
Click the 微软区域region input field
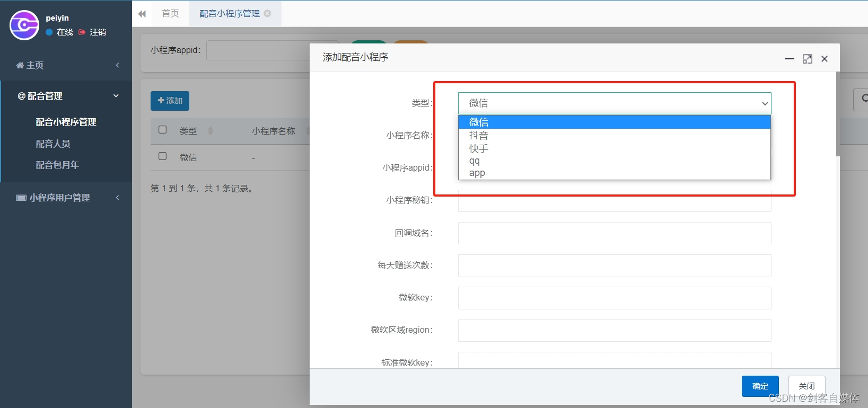(x=615, y=331)
